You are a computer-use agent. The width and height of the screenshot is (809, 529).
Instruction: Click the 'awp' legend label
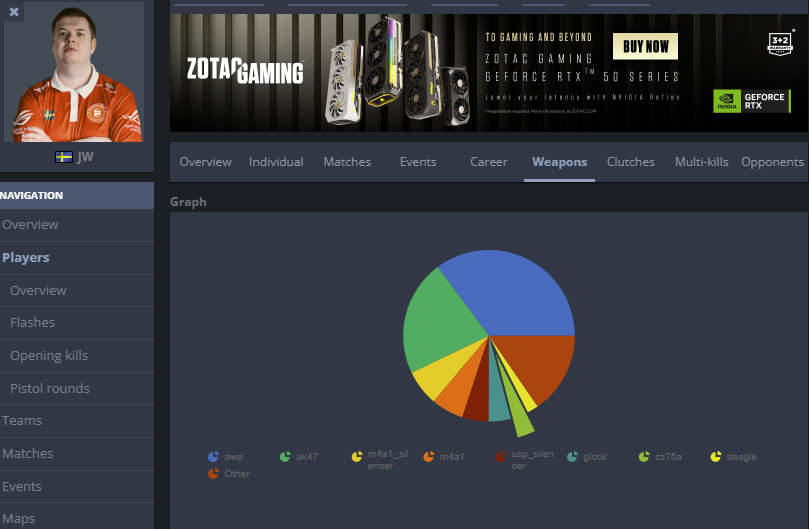tap(233, 457)
